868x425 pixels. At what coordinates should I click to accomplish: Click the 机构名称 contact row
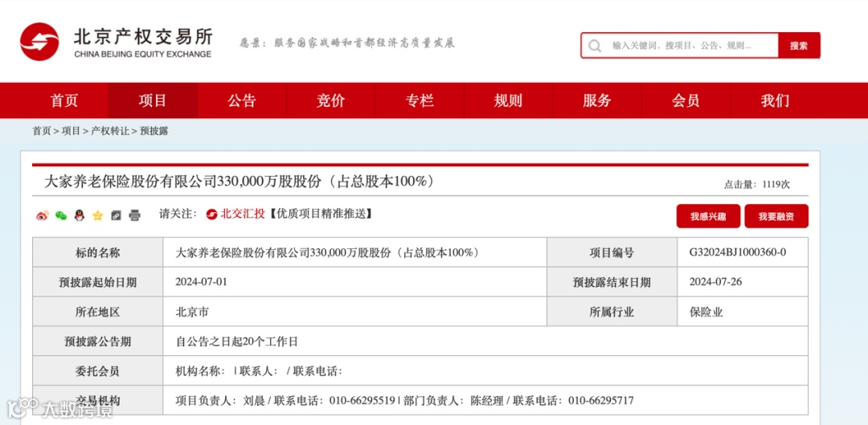pos(485,370)
